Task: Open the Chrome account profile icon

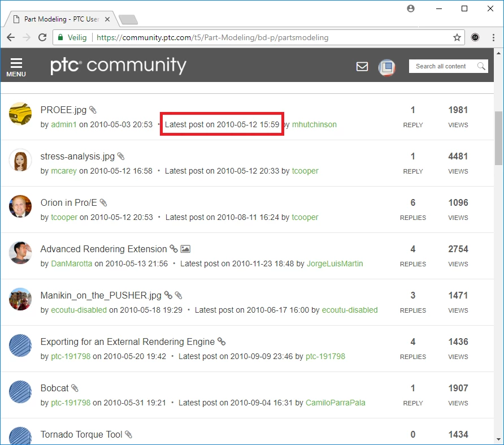Action: 410,8
